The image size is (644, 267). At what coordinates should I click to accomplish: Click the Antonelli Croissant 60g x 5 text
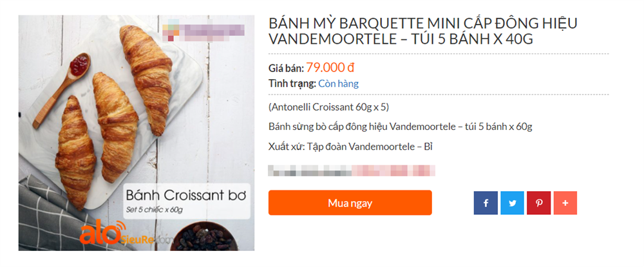(328, 107)
